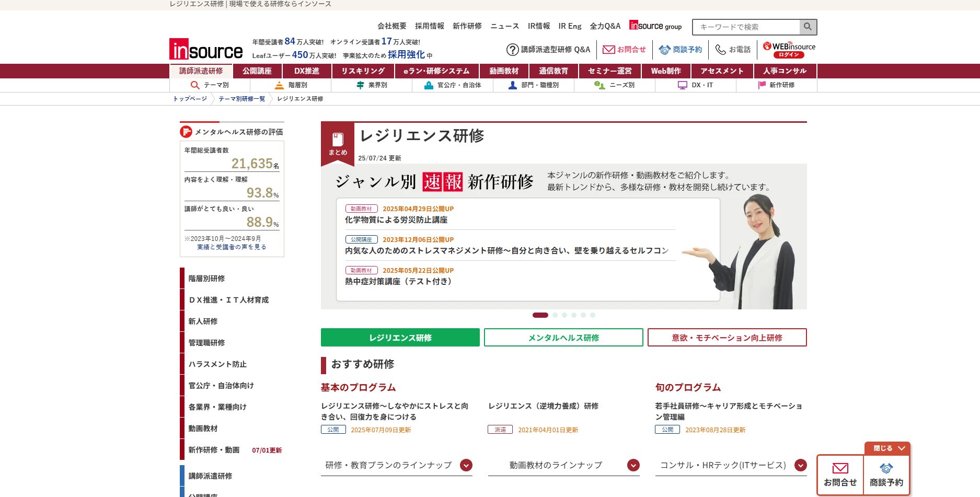
Task: Click the 商談予約 handshake icon in header
Action: (664, 50)
